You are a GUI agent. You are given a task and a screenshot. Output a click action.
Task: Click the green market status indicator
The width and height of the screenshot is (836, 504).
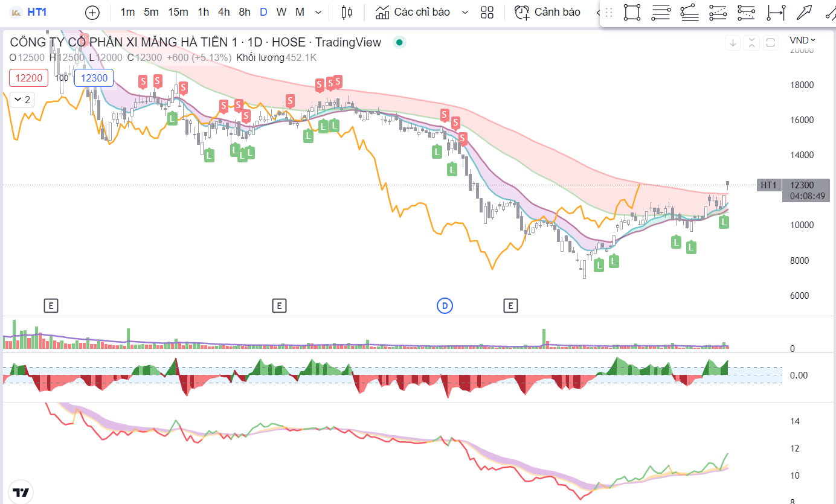click(x=399, y=42)
